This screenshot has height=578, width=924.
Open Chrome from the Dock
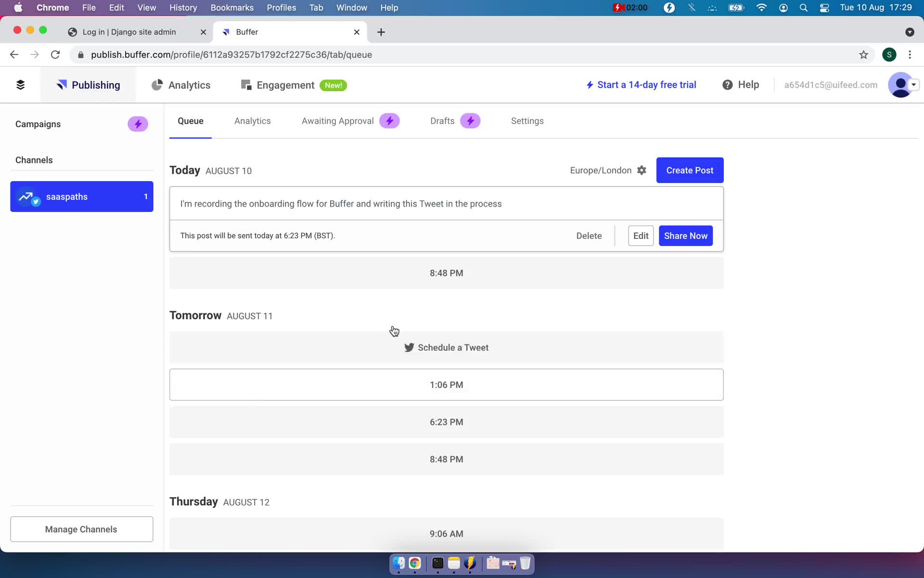415,563
